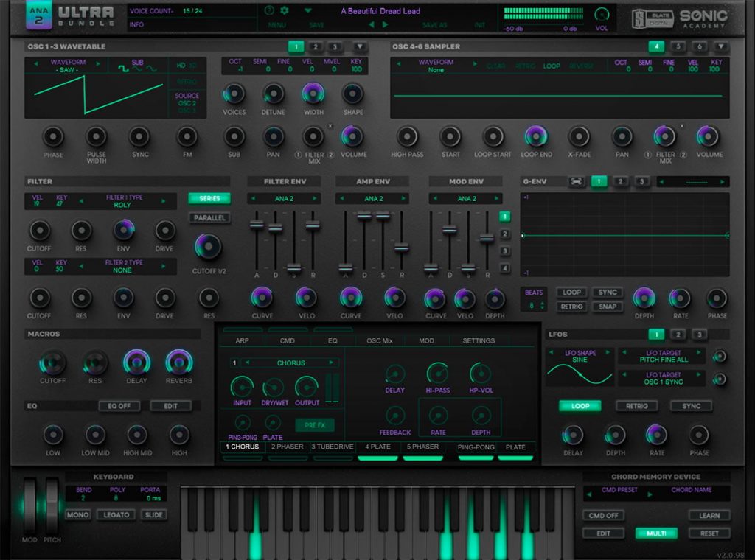Click small amount knob beside Pitch Fine All
The height and width of the screenshot is (560, 755).
pos(720,356)
